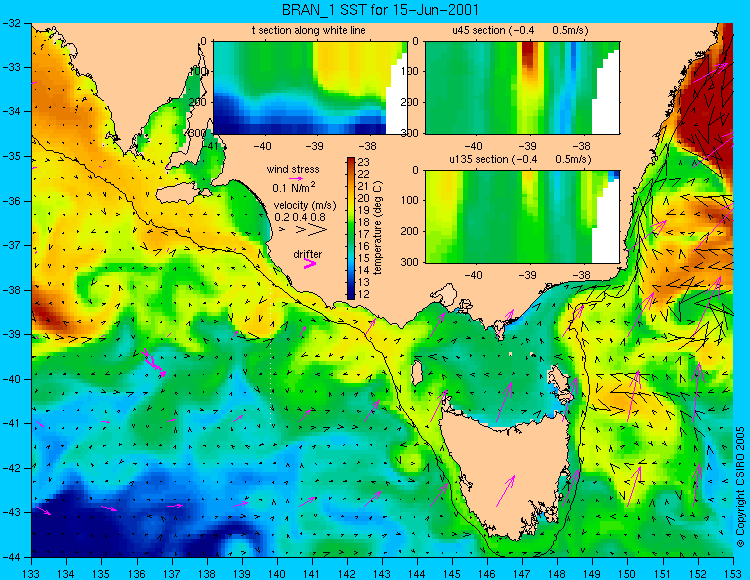The width and height of the screenshot is (750, 580).
Task: Click latitude axis label -42
Action: tap(12, 468)
